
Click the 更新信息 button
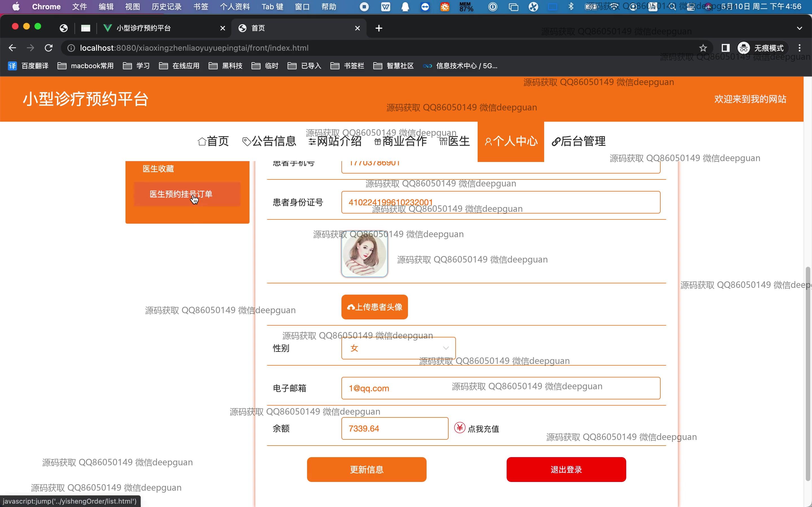(x=367, y=470)
